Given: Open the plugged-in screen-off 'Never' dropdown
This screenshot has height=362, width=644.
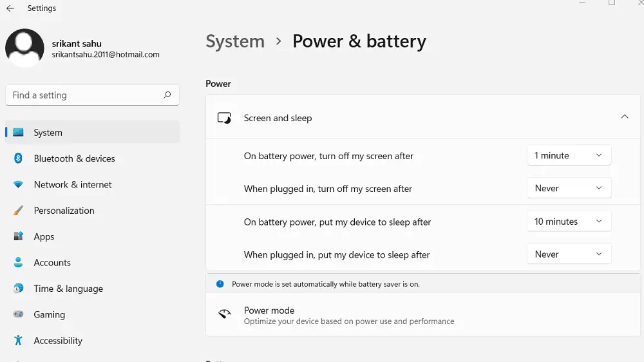Looking at the screenshot, I should [569, 189].
